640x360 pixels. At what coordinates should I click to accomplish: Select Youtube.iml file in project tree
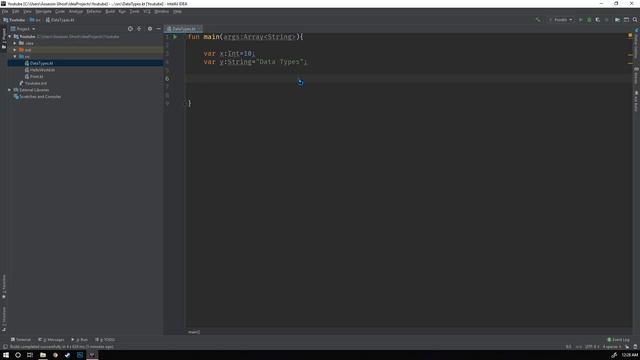click(x=36, y=83)
